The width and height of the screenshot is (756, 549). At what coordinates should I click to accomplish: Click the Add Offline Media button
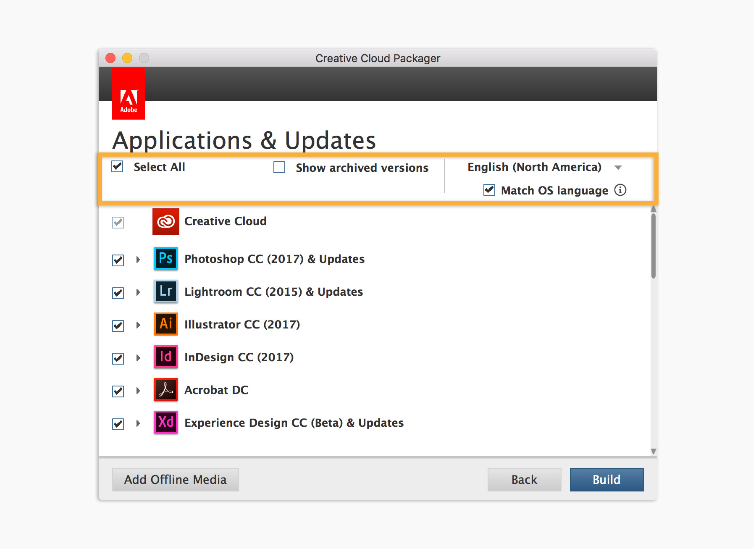tap(176, 479)
